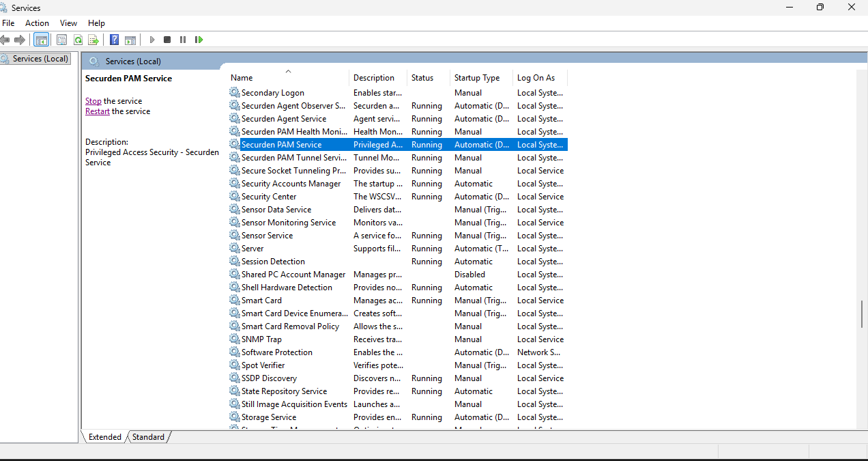Open Help with the blue question mark icon

click(x=115, y=40)
